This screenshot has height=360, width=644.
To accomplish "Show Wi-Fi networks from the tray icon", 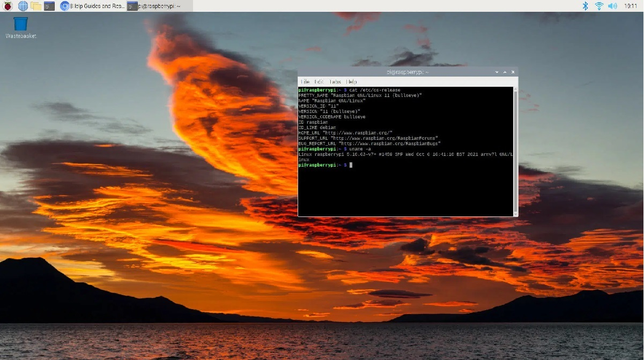I will [x=599, y=6].
